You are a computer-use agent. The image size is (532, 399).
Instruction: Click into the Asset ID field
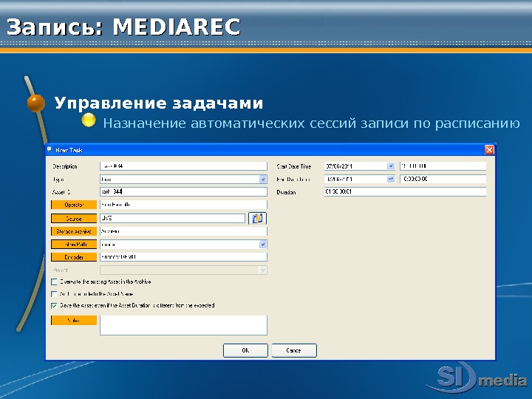point(183,191)
